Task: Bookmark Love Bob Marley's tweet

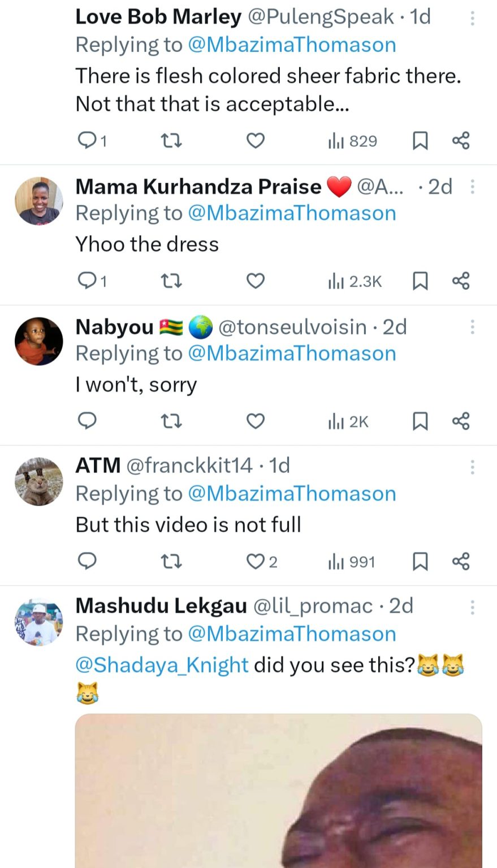Action: pyautogui.click(x=420, y=141)
